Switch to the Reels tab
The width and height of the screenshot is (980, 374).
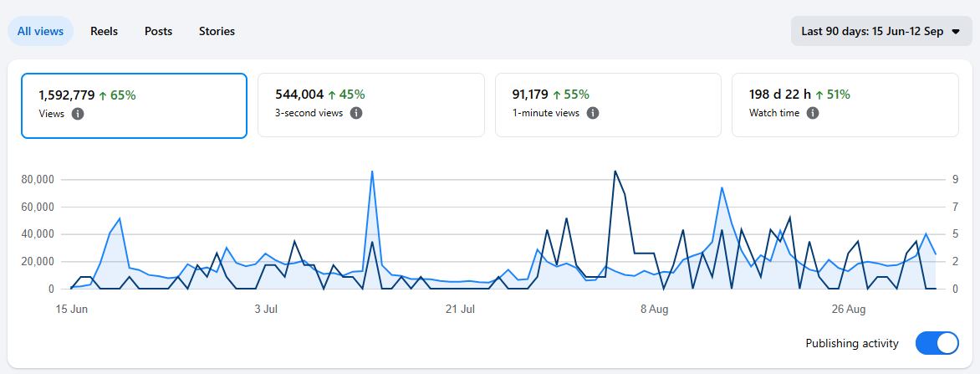pyautogui.click(x=104, y=31)
